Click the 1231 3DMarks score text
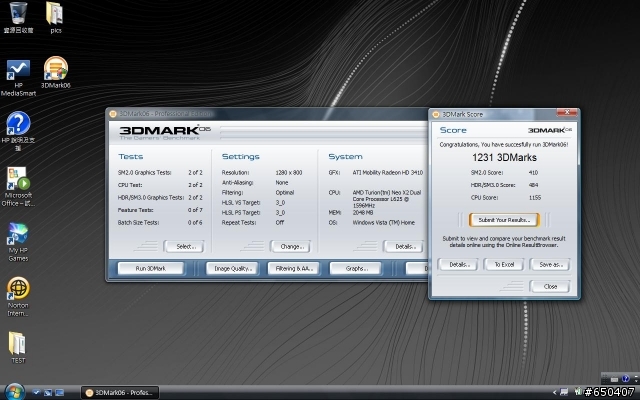 coord(504,157)
